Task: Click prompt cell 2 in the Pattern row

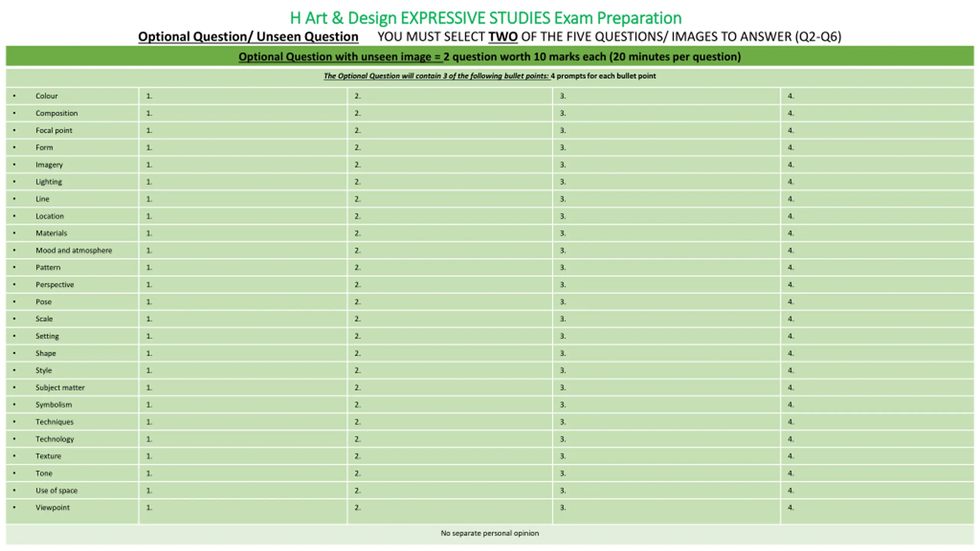Action: pyautogui.click(x=450, y=267)
